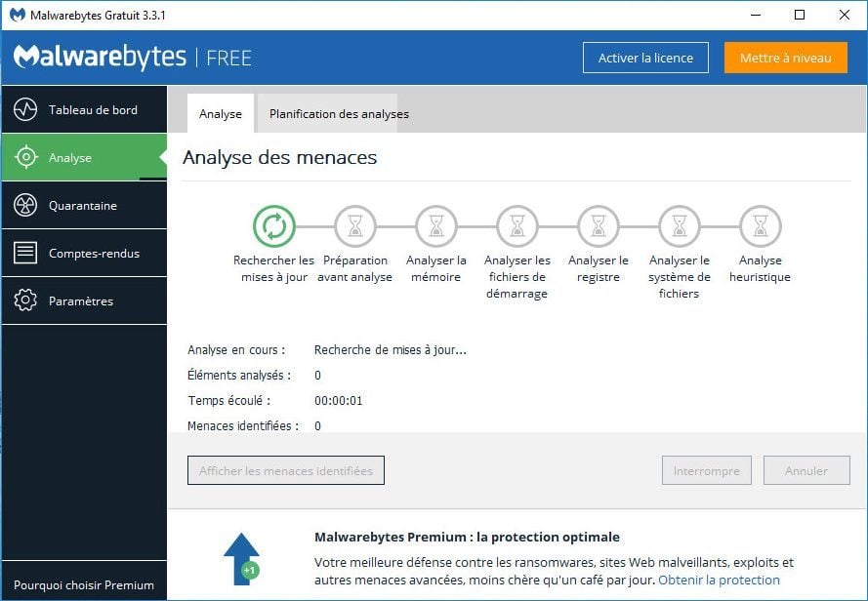Viewport: 868px width, 601px height.
Task: Open the Tableau de bord sidebar item
Action: click(84, 109)
